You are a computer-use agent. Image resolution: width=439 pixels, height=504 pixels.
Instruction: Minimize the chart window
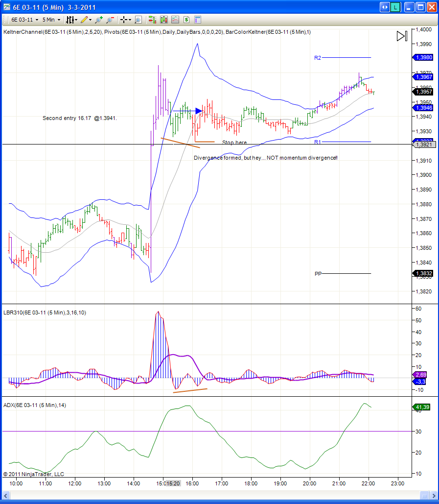[x=409, y=7]
